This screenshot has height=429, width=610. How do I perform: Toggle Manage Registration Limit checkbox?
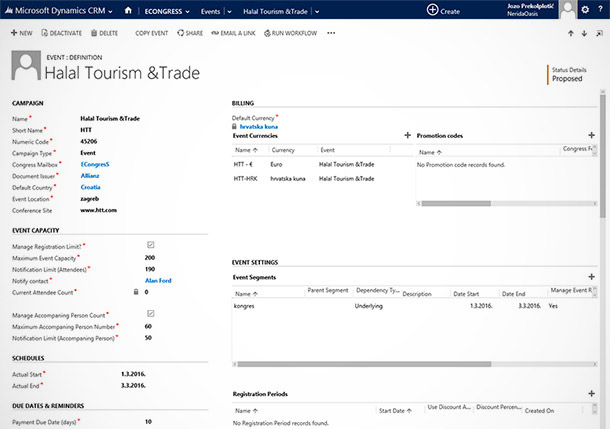151,245
